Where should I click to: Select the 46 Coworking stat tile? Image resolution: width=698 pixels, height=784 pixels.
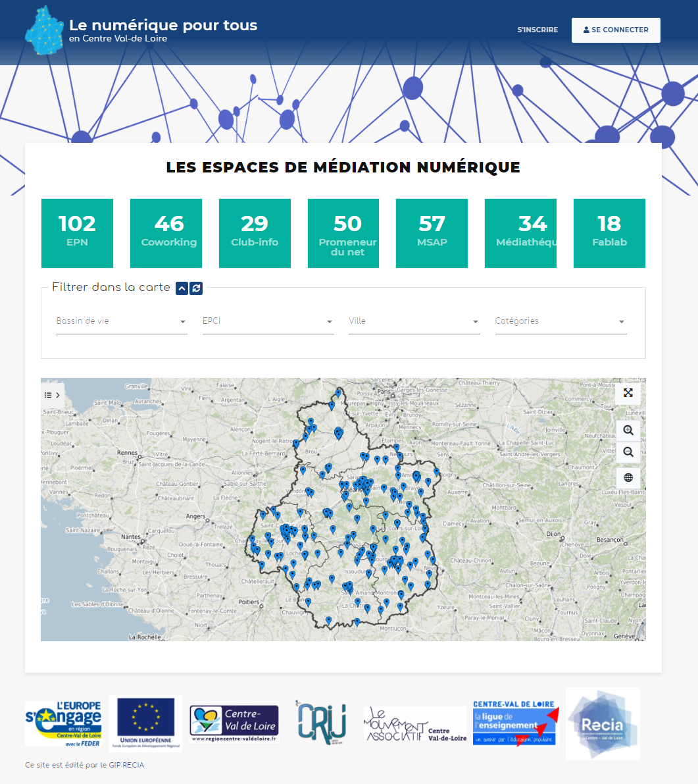coord(166,233)
